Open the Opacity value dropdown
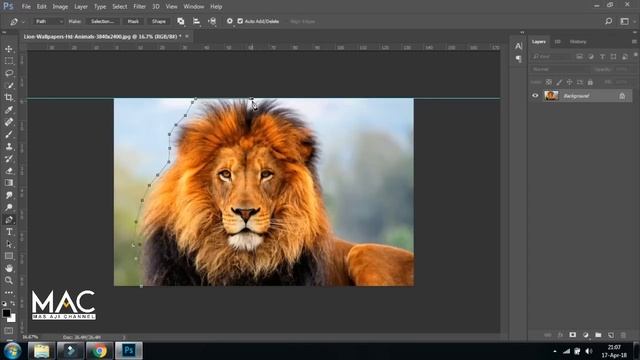Viewport: 640px width, 360px height. (621, 70)
